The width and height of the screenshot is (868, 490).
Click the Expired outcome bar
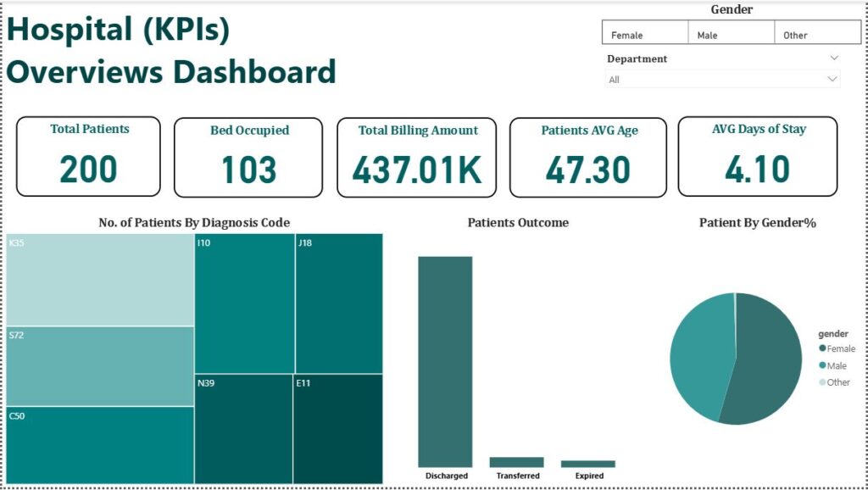588,464
